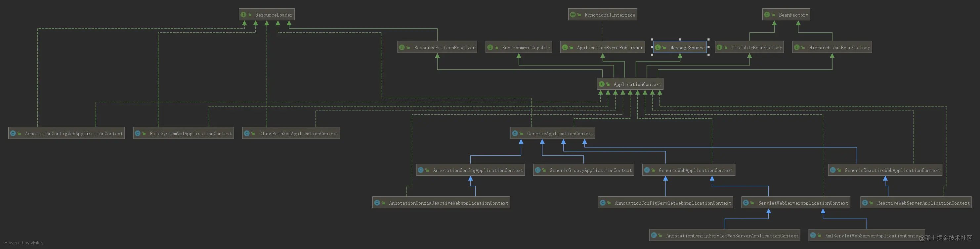Click the ListableBeanFactory node
980x249 pixels.
click(749, 47)
